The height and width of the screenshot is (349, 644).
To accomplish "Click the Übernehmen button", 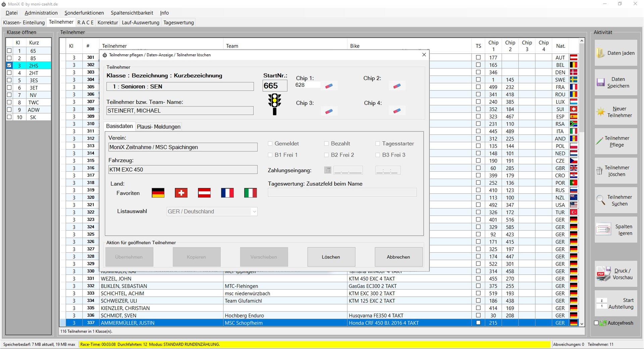I will [x=129, y=257].
